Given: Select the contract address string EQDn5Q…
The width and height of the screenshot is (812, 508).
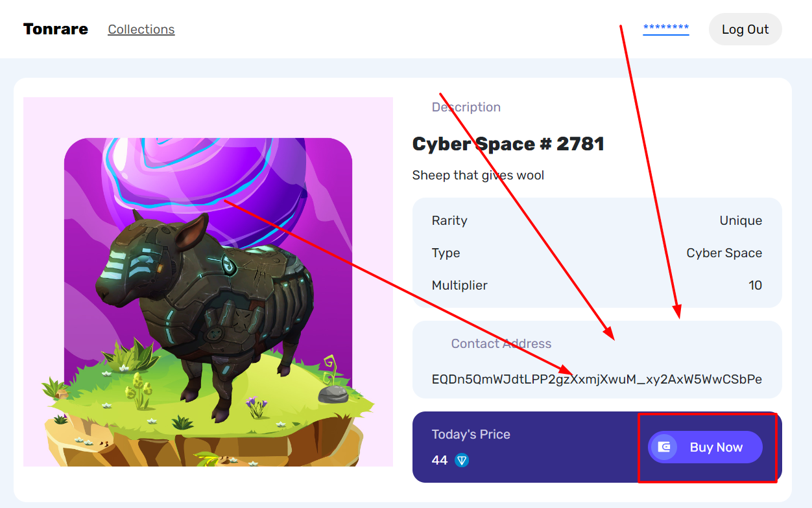Looking at the screenshot, I should 597,379.
